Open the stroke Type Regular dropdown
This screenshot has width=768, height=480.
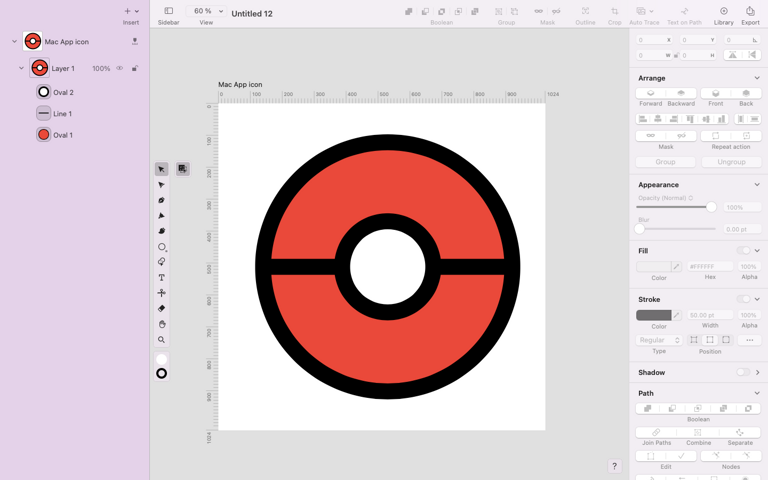pos(659,340)
